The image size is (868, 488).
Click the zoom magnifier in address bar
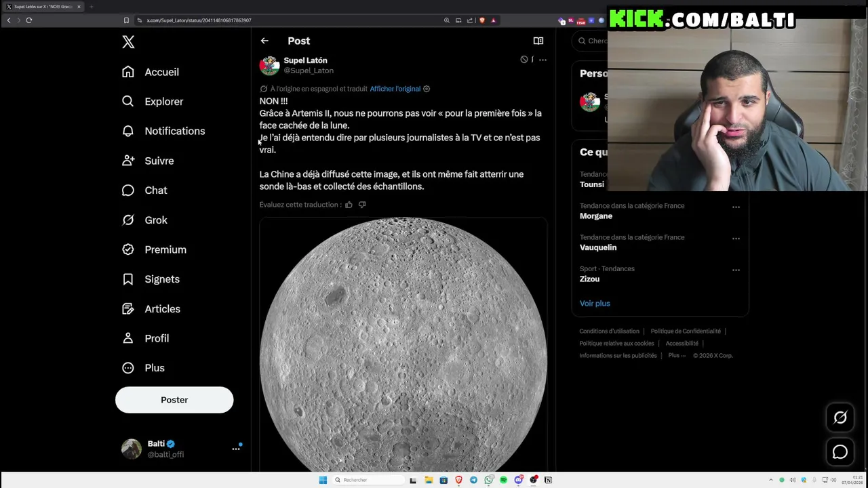pos(447,20)
